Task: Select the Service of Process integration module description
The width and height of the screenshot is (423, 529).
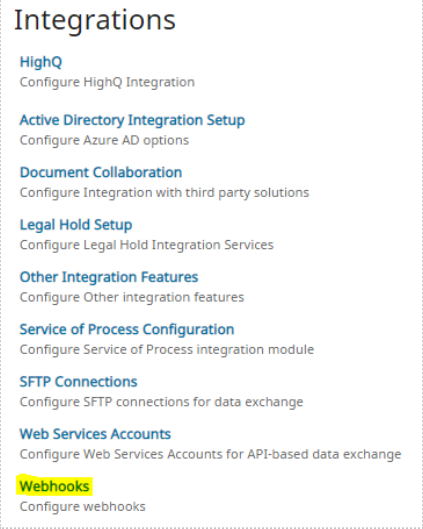Action: [167, 350]
